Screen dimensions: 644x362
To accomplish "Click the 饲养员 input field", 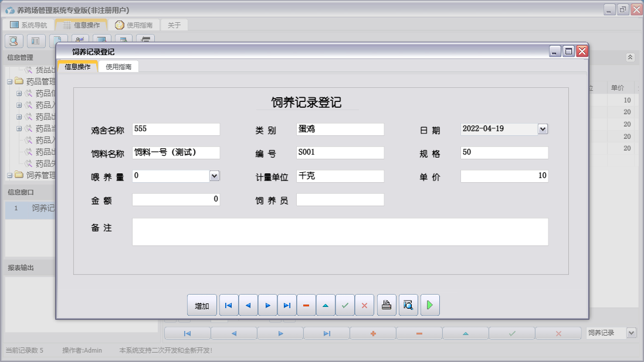I will [340, 200].
